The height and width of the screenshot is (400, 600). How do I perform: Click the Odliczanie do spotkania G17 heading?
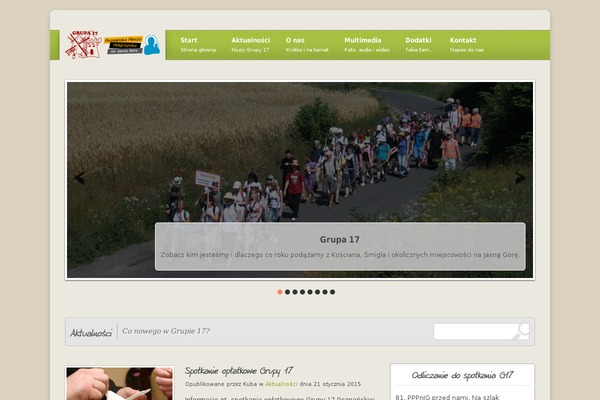462,376
